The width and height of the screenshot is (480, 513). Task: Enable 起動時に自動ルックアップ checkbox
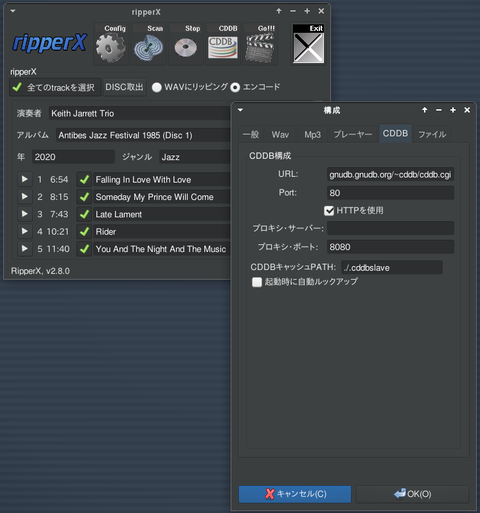[257, 282]
